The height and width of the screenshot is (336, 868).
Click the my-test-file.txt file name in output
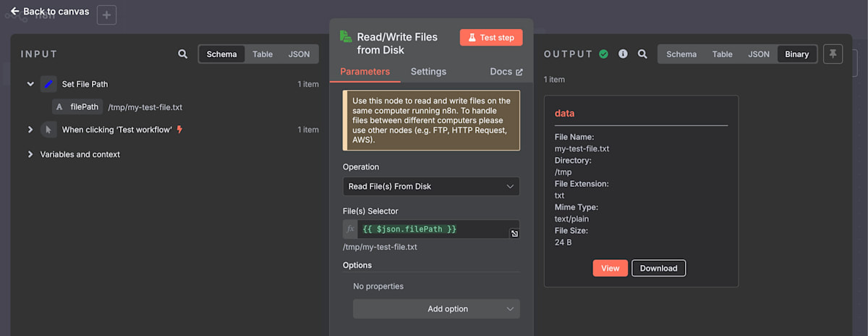click(582, 148)
